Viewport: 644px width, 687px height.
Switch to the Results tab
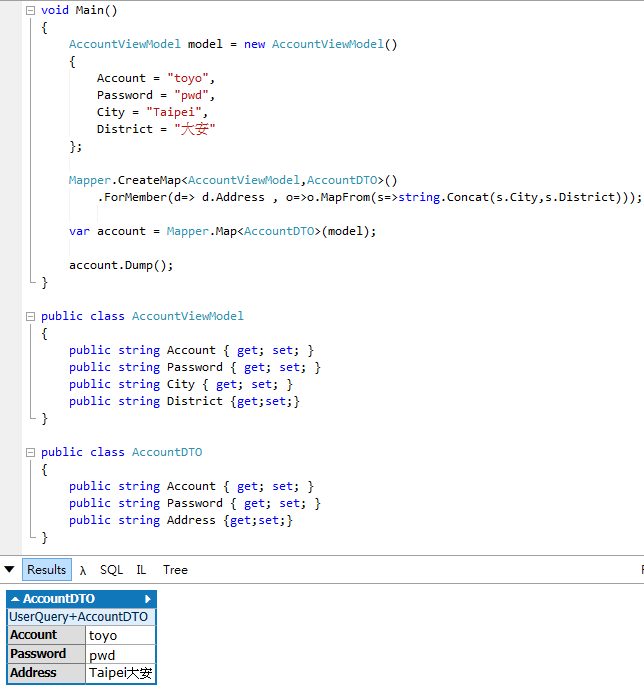pos(47,570)
